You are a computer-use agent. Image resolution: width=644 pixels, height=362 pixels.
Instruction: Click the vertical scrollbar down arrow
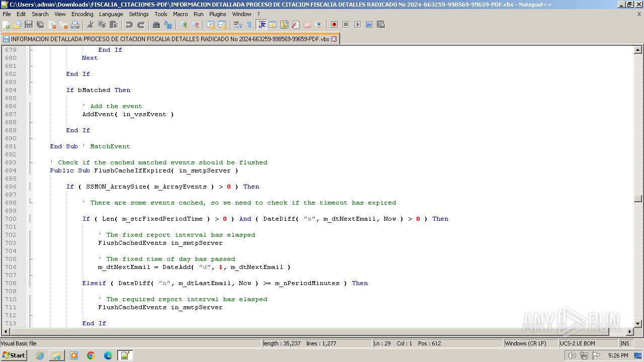(x=638, y=324)
